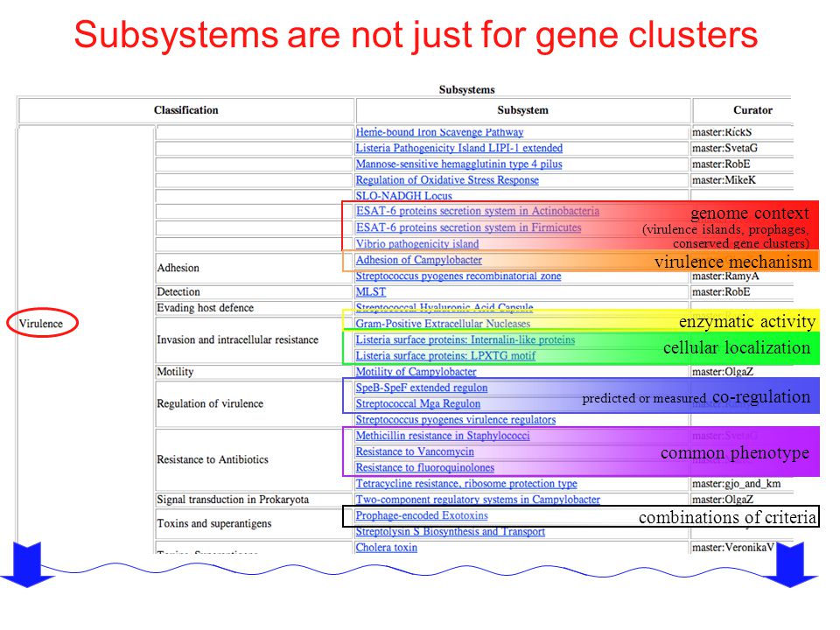This screenshot has width=840, height=630.
Task: Open ESAT-6 proteins secretion system in Firmicutes
Action: pyautogui.click(x=469, y=227)
